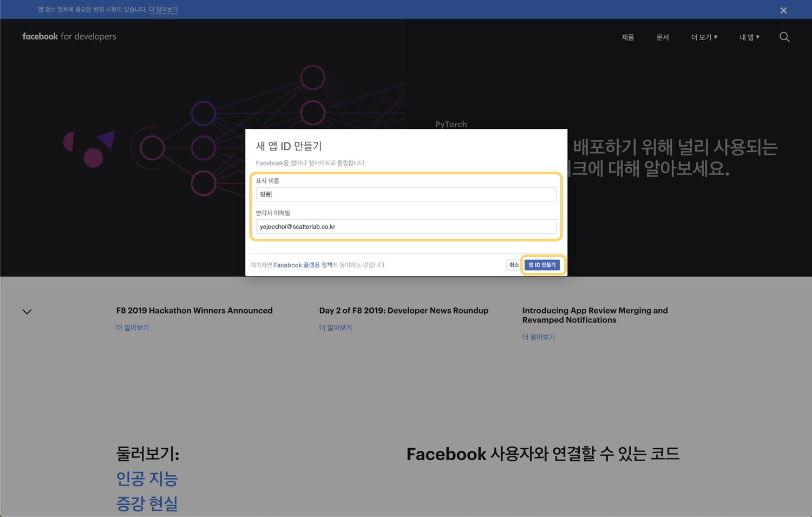Image resolution: width=812 pixels, height=517 pixels.
Task: Open the 내 앱 dropdown menu
Action: pos(750,37)
